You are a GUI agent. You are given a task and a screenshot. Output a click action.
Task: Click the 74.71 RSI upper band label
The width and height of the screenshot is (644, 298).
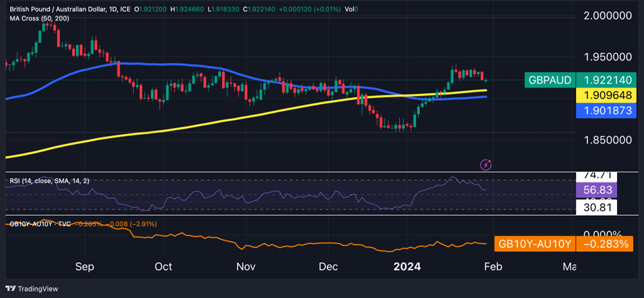tap(598, 175)
